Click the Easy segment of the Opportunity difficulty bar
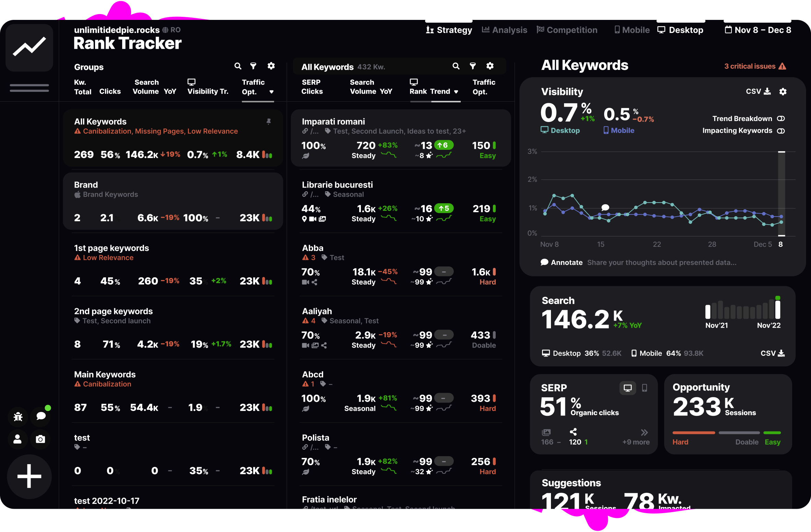The image size is (811, 532). pos(773,433)
